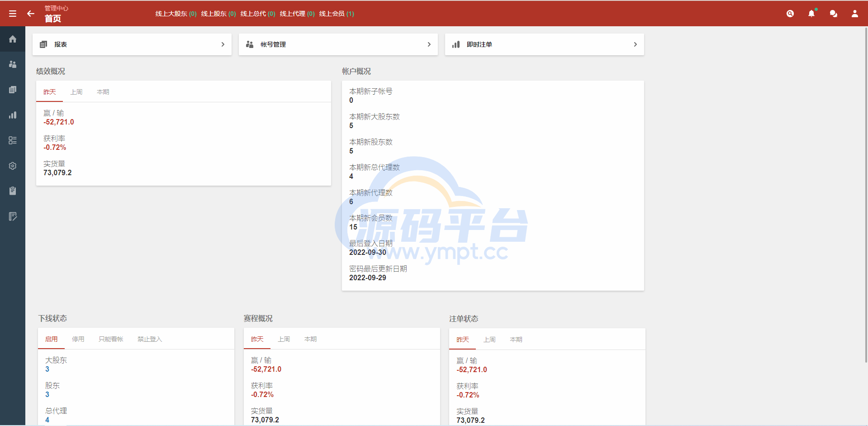This screenshot has height=426, width=868.
Task: Open the user profile icon
Action: tap(855, 14)
